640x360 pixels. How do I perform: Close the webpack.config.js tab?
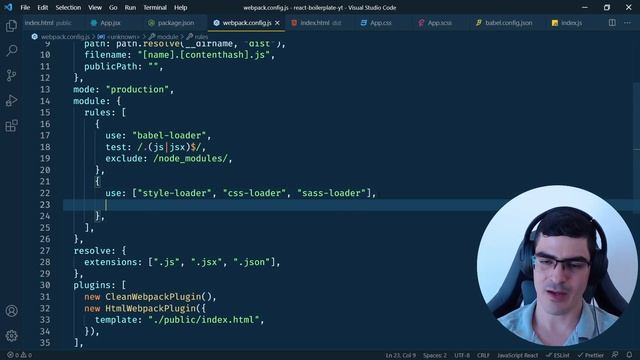pos(278,23)
